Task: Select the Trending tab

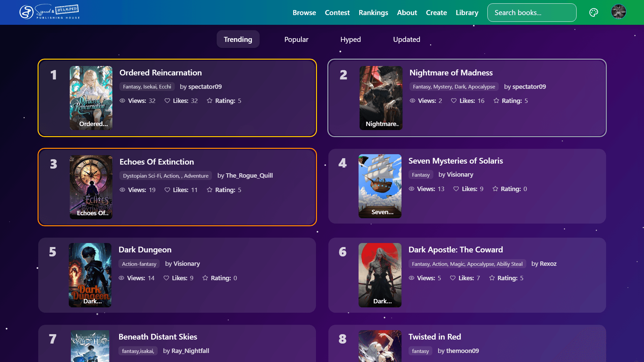Action: (x=238, y=39)
